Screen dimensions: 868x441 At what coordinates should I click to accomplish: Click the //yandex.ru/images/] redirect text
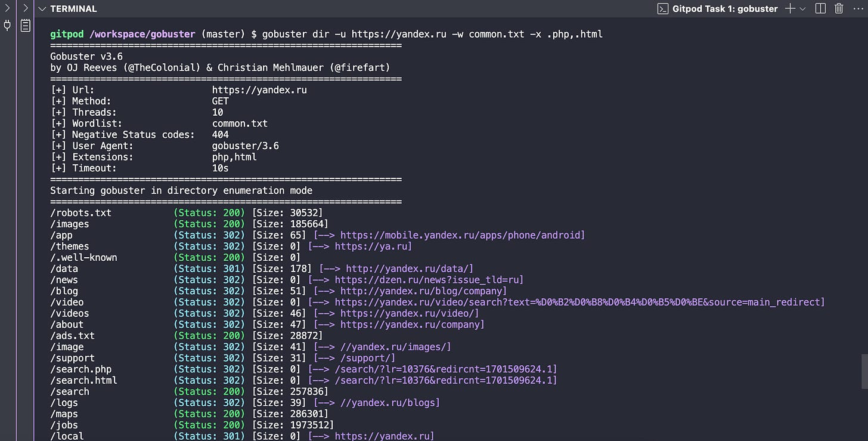(x=396, y=347)
